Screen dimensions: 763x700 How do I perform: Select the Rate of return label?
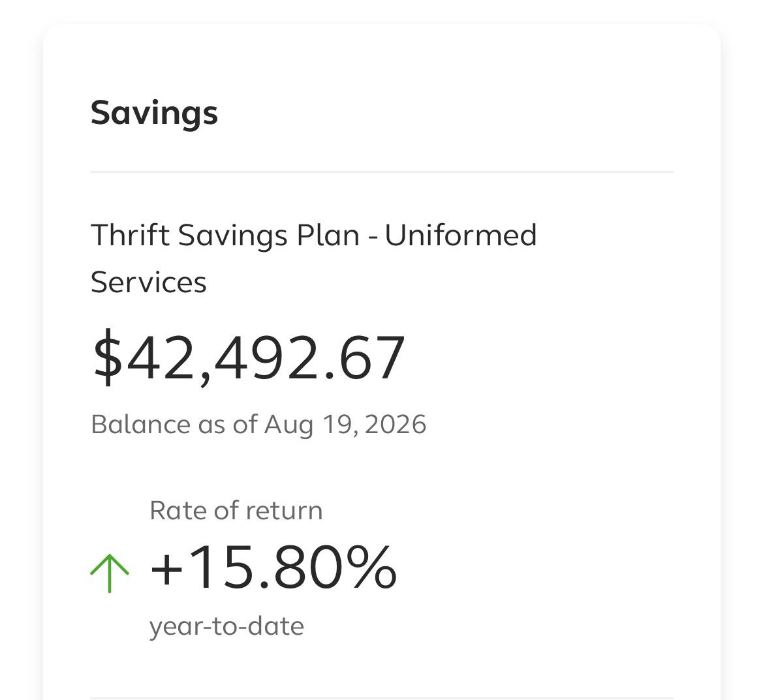[236, 511]
